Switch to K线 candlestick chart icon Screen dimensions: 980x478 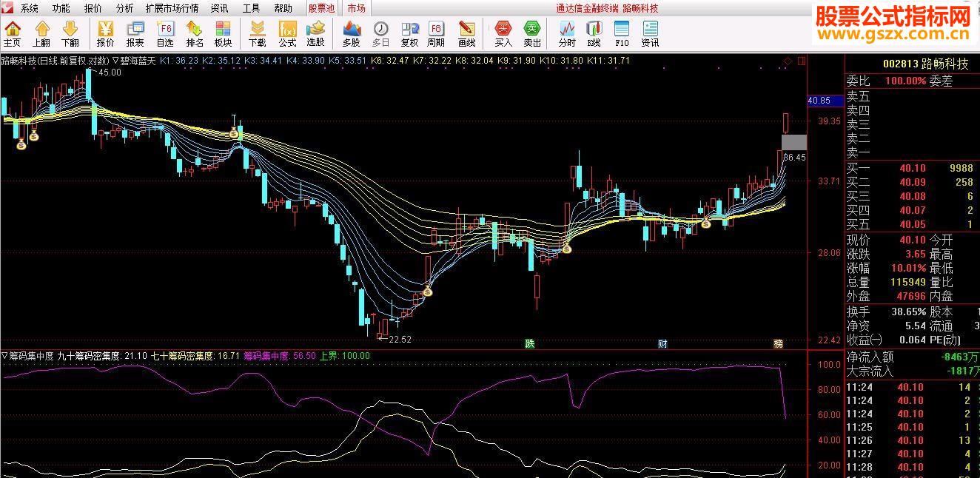pos(594,35)
